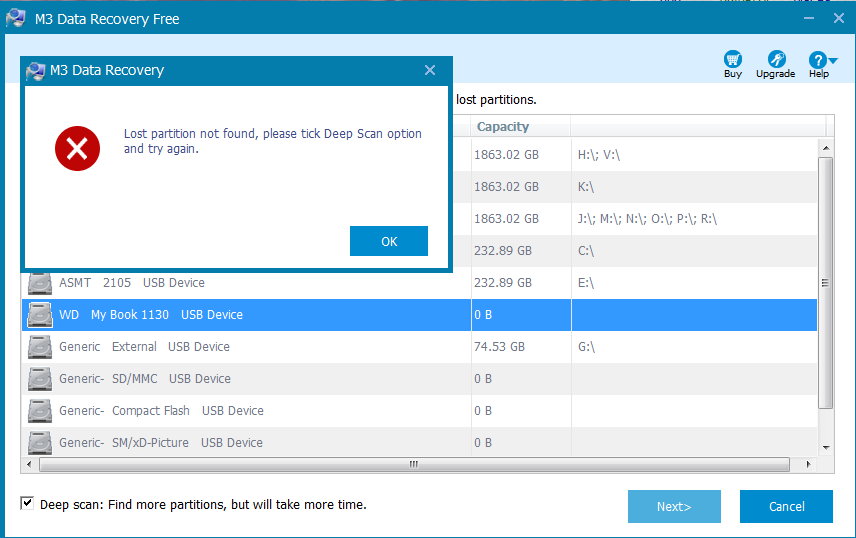Viewport: 856px width, 538px height.
Task: Select the ASMT 2105 USB Device row
Action: 419,283
